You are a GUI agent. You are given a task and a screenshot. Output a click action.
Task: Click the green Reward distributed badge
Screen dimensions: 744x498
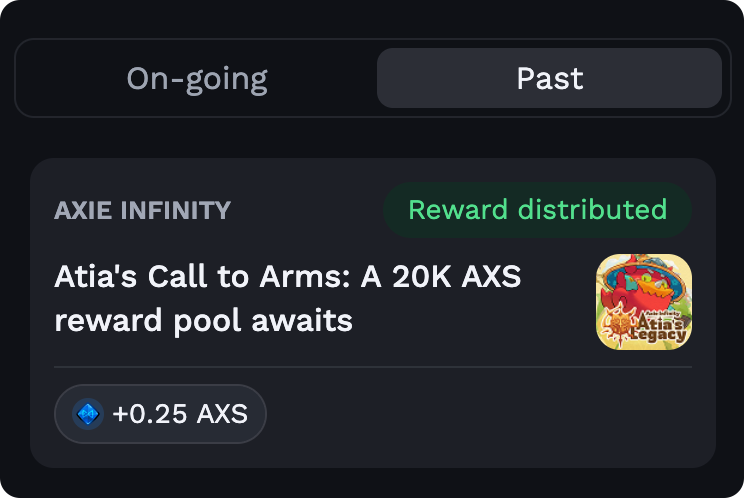tap(537, 210)
